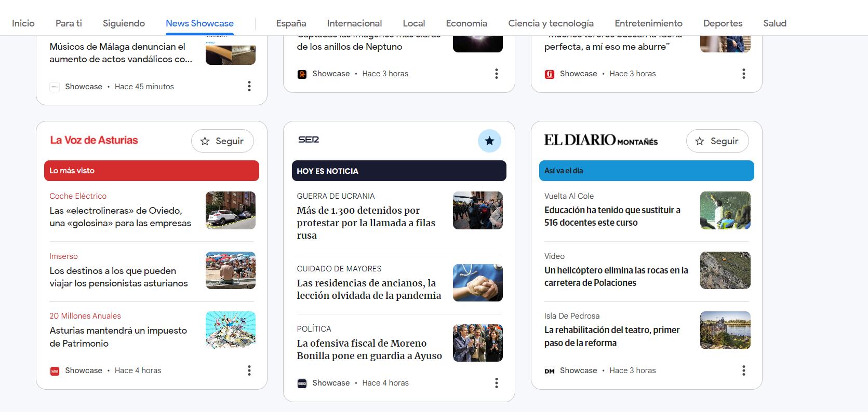Open the Salud section
The height and width of the screenshot is (412, 868).
[774, 23]
